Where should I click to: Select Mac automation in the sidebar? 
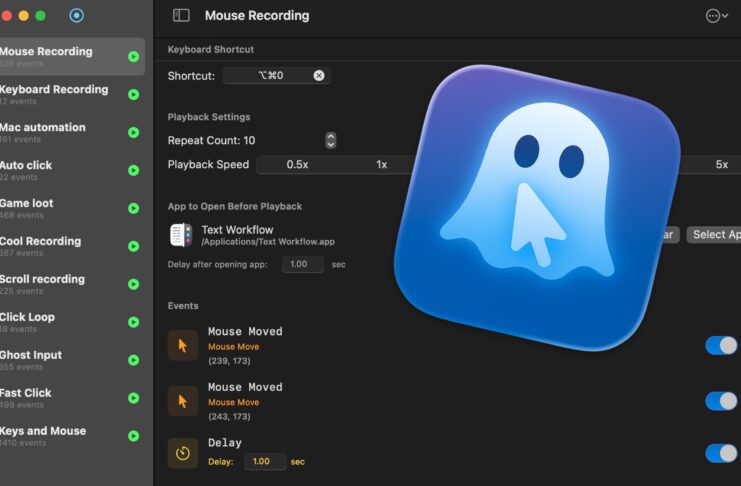point(71,132)
